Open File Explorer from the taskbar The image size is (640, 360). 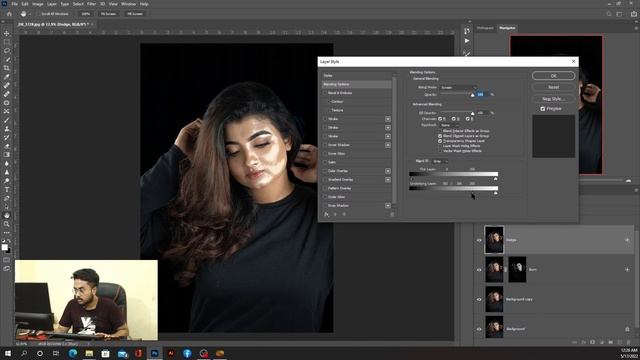pyautogui.click(x=89, y=353)
